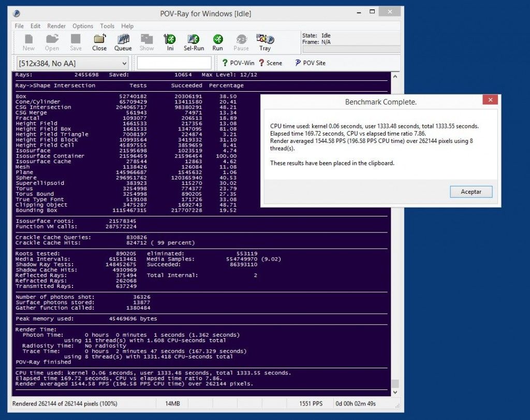Start rendering with the Run icon
Viewport: 530px width, 420px height.
[x=218, y=42]
